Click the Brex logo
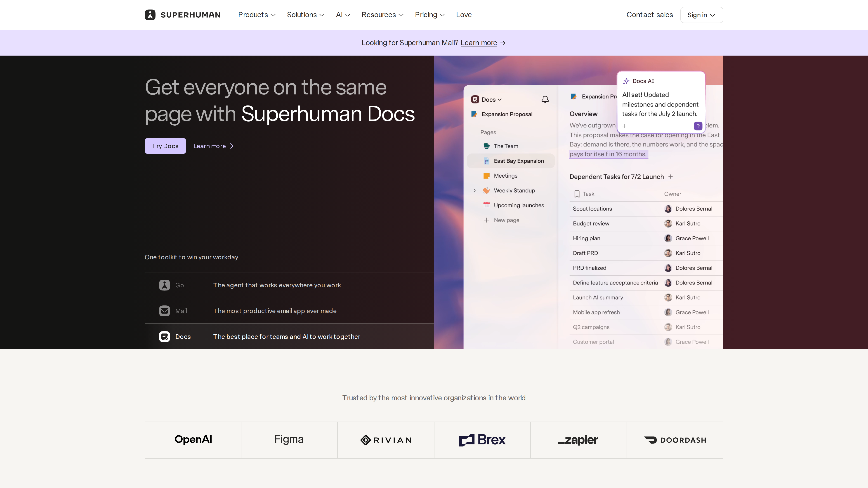Screen dimensions: 868x488 tap(482, 440)
